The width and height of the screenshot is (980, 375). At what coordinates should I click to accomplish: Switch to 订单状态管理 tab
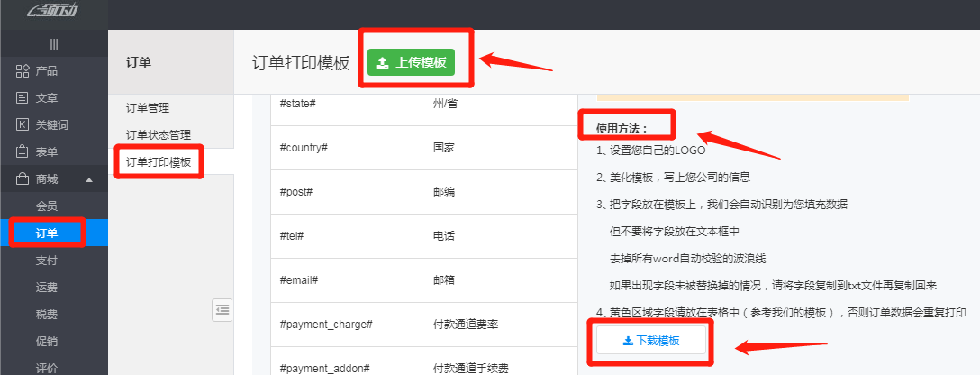[x=159, y=135]
